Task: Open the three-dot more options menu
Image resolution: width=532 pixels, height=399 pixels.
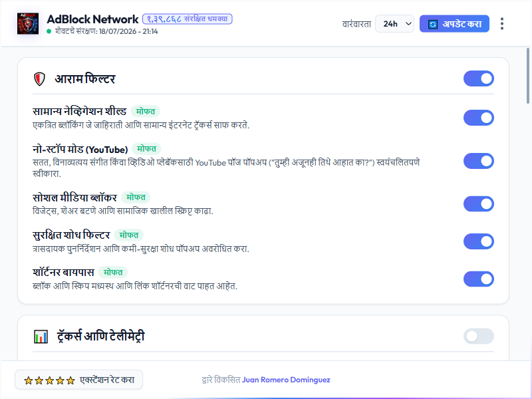Action: [x=502, y=24]
